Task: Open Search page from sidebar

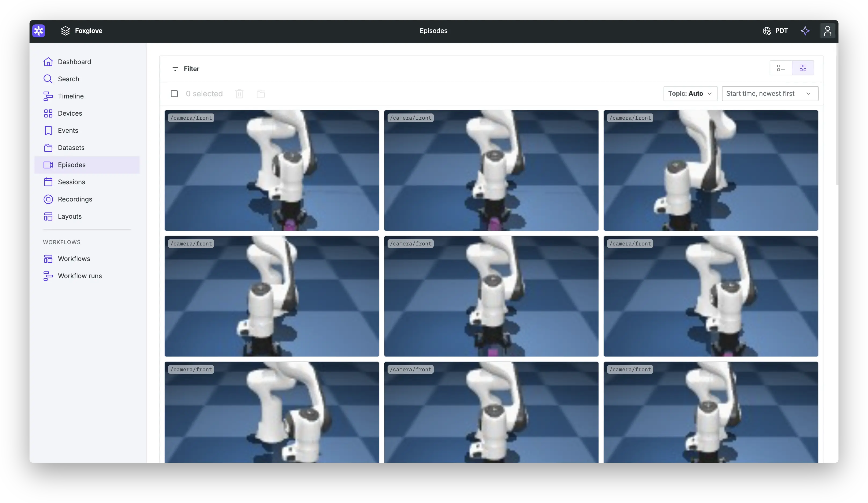Action: pyautogui.click(x=87, y=79)
